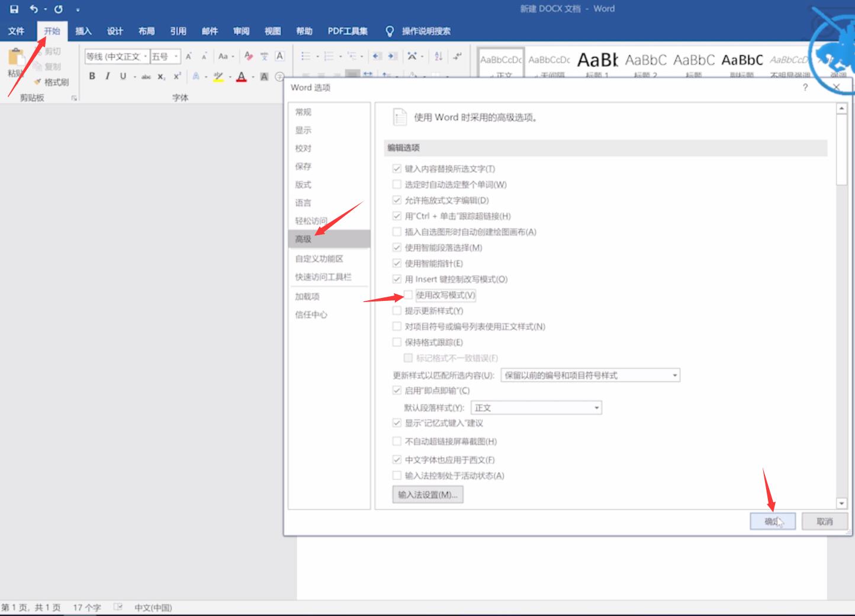Insert numbered list
Viewport: 855px width, 616px height.
click(x=329, y=56)
